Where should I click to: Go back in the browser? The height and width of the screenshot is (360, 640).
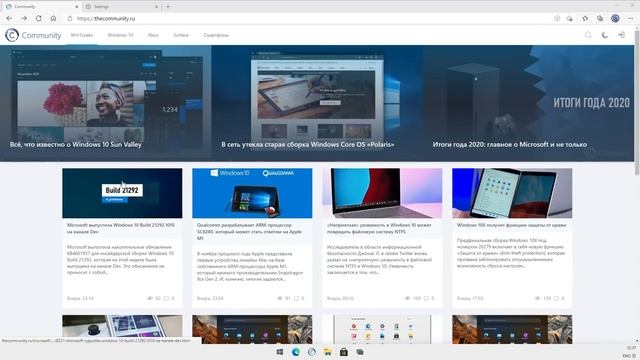pos(9,18)
